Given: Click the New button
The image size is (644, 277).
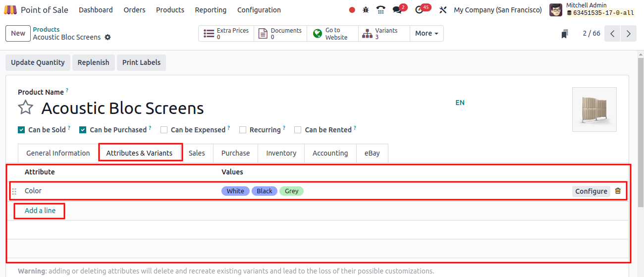Looking at the screenshot, I should tap(18, 33).
